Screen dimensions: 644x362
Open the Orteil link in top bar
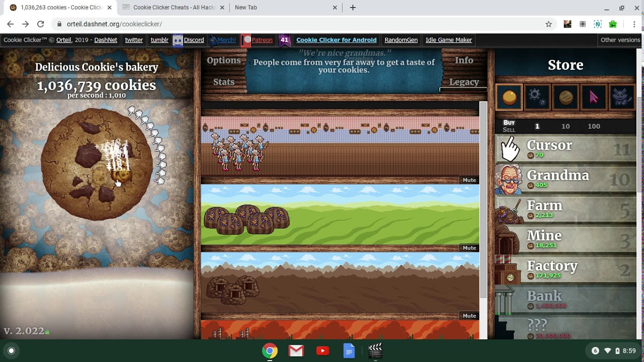click(x=64, y=40)
